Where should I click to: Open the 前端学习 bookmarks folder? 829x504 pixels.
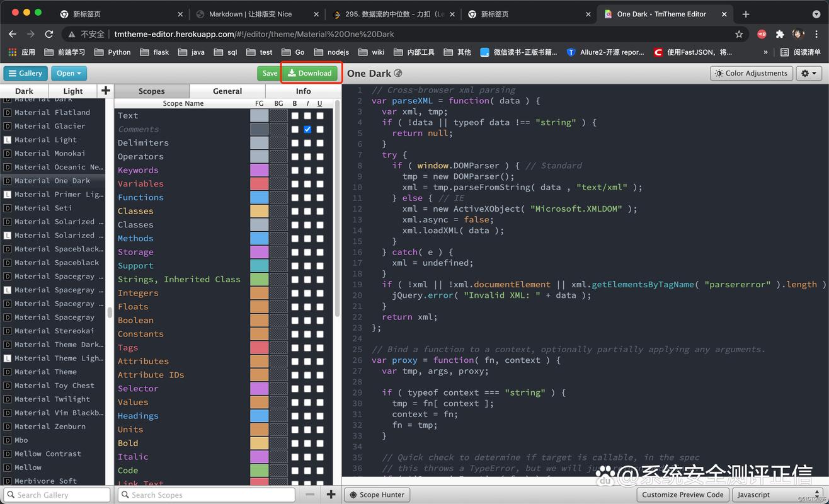pos(66,52)
